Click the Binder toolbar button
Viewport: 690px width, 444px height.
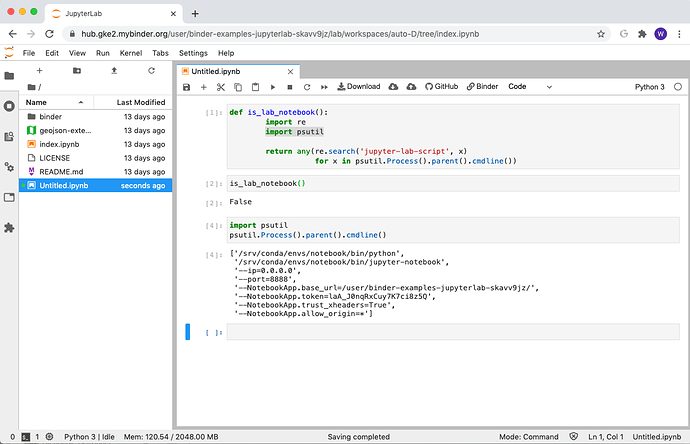coord(482,87)
